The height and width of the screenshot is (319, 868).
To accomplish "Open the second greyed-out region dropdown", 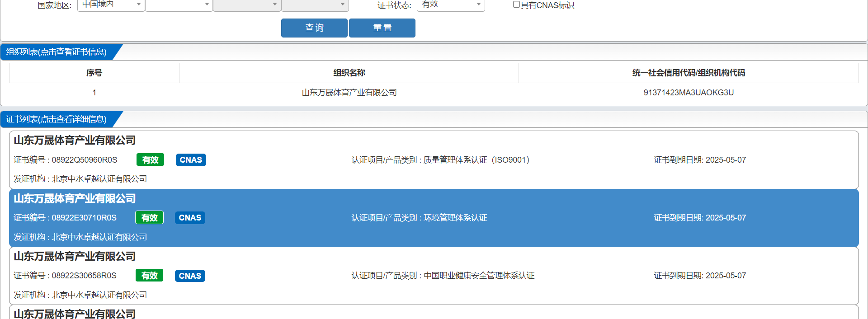I will tap(315, 5).
